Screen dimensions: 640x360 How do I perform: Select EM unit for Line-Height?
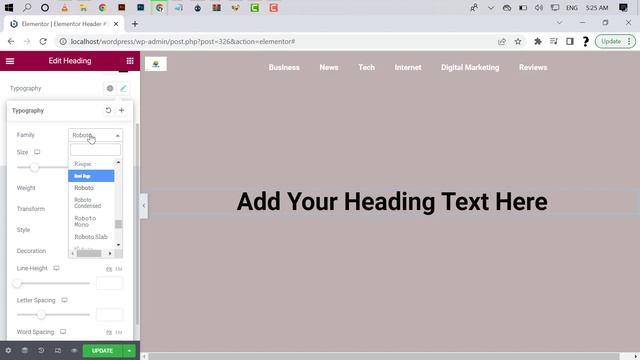(119, 269)
